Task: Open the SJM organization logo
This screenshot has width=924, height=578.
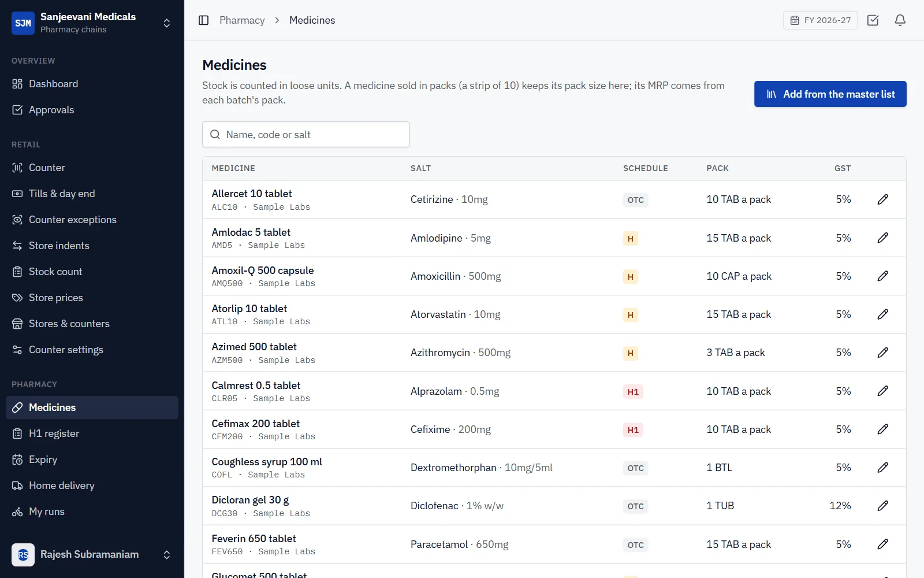Action: [x=23, y=23]
